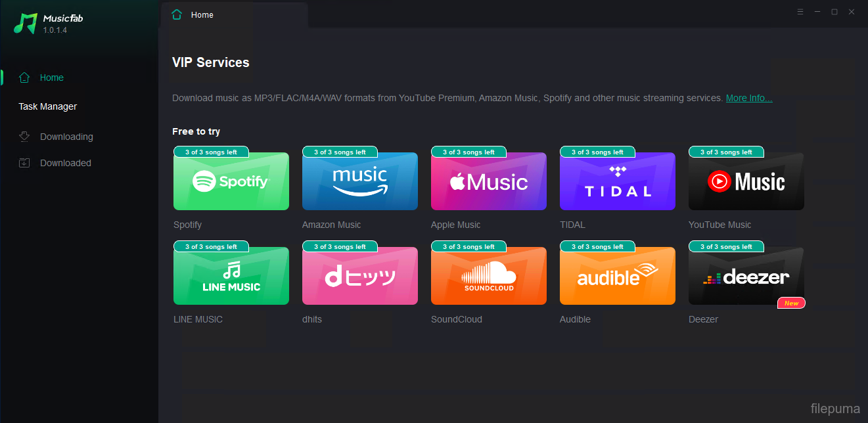This screenshot has height=423, width=868.
Task: Follow the More Info link
Action: 748,98
